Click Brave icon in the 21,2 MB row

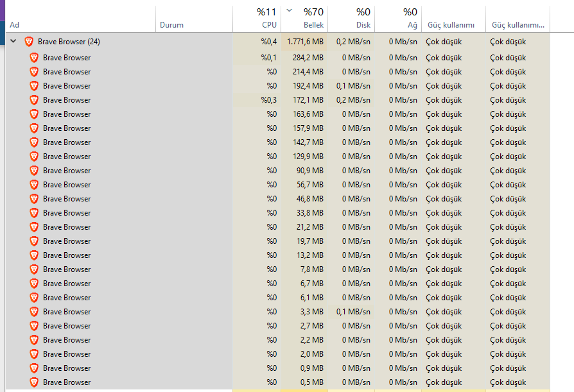click(34, 227)
